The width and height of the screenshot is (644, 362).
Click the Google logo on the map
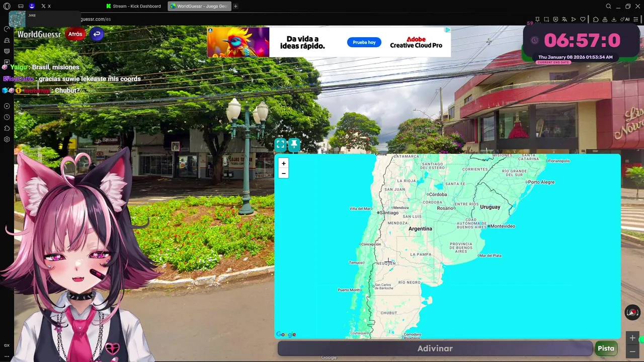[x=286, y=334]
